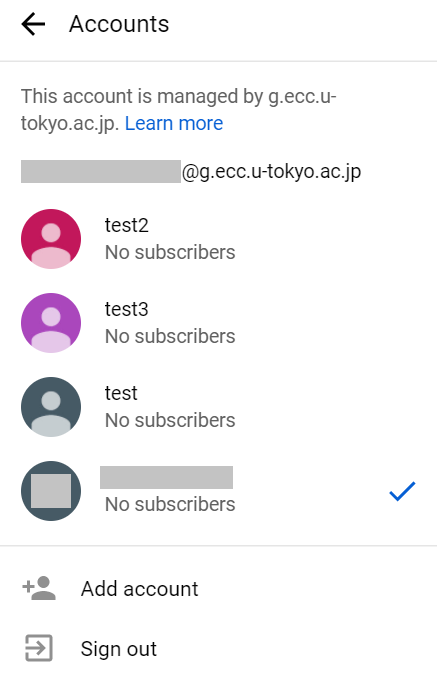Click the blurred avatar of current account
Screen dimensions: 437x684
point(51,491)
